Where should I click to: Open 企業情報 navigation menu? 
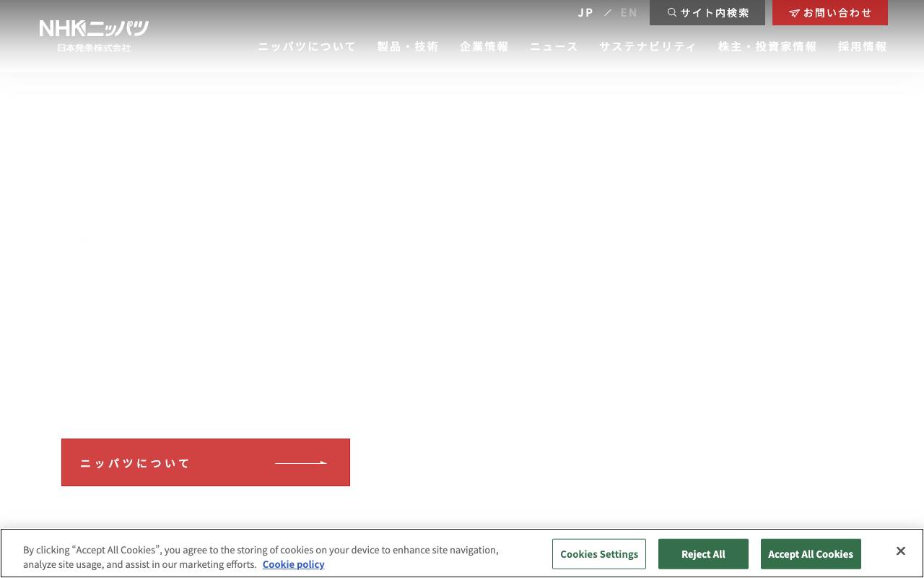tap(484, 46)
